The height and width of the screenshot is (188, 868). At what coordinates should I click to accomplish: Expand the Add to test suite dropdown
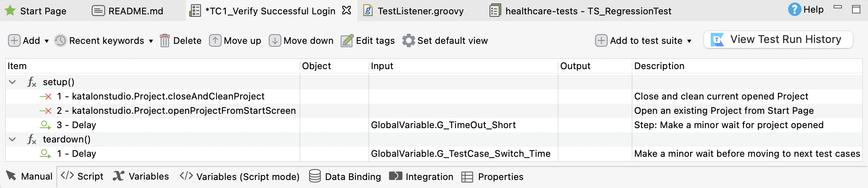(x=689, y=41)
